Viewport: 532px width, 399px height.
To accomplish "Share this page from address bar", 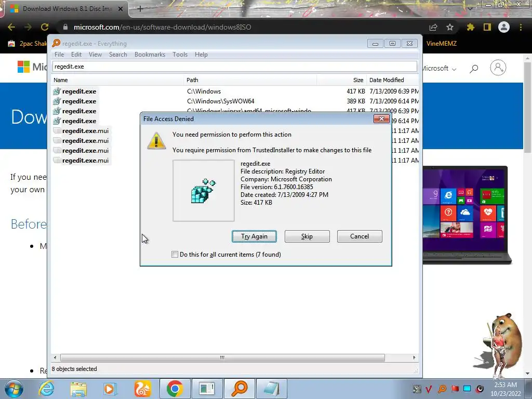I will click(433, 27).
